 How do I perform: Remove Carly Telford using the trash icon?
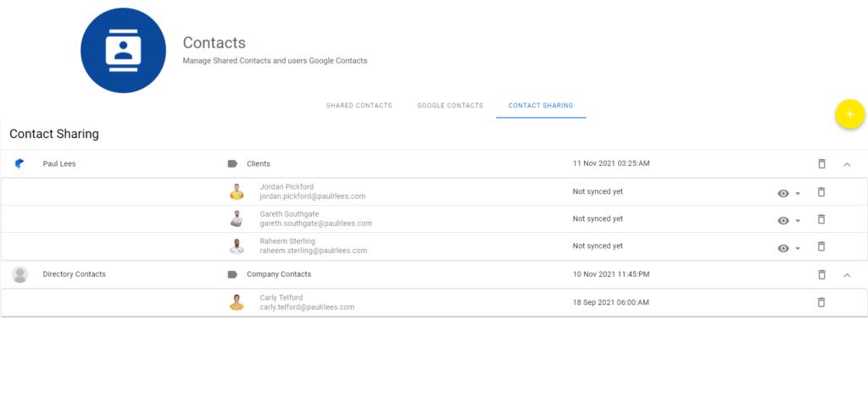tap(821, 302)
